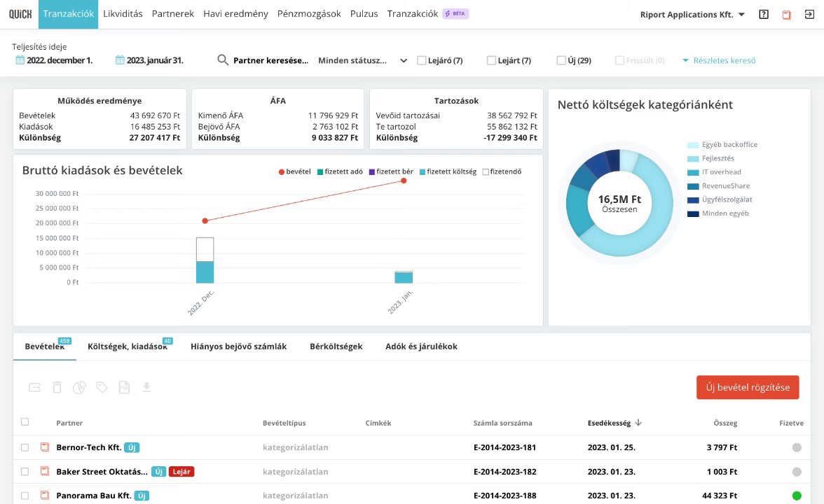824x504 pixels.
Task: Toggle the Lejárt (7) checkbox
Action: (x=491, y=60)
